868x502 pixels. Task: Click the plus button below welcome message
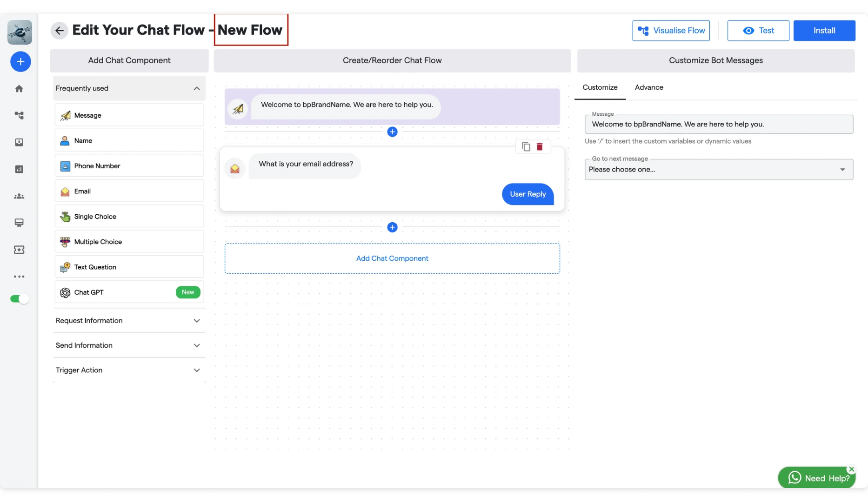point(392,132)
